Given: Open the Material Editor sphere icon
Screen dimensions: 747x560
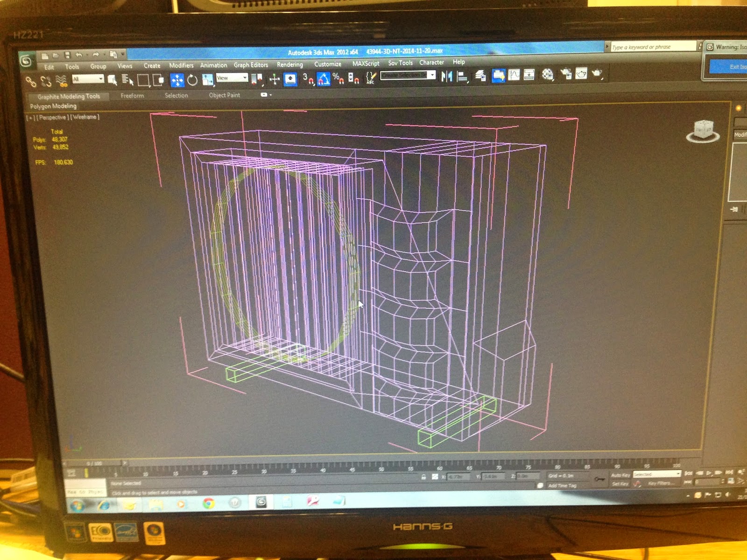Looking at the screenshot, I should click(x=548, y=74).
